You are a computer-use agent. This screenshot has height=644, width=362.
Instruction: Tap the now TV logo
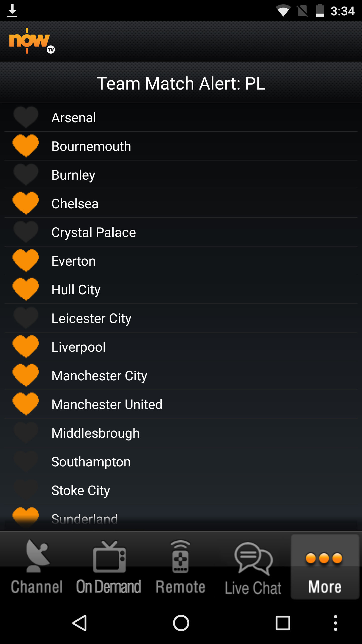(32, 41)
